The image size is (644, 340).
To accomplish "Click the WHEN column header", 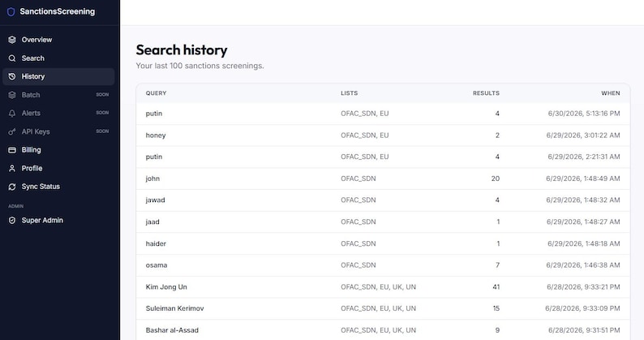I will (x=610, y=93).
